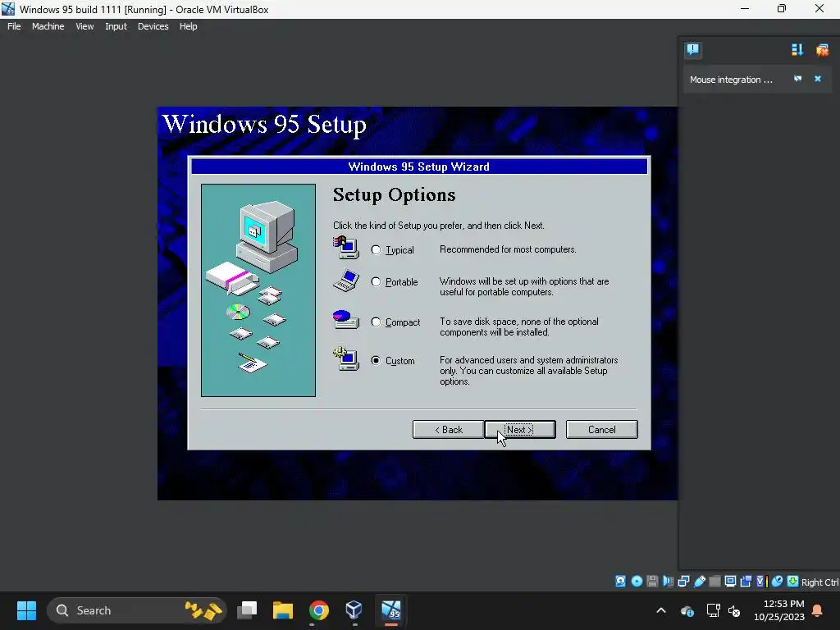Click the USB devices status icon
The height and width of the screenshot is (630, 840).
click(x=699, y=582)
